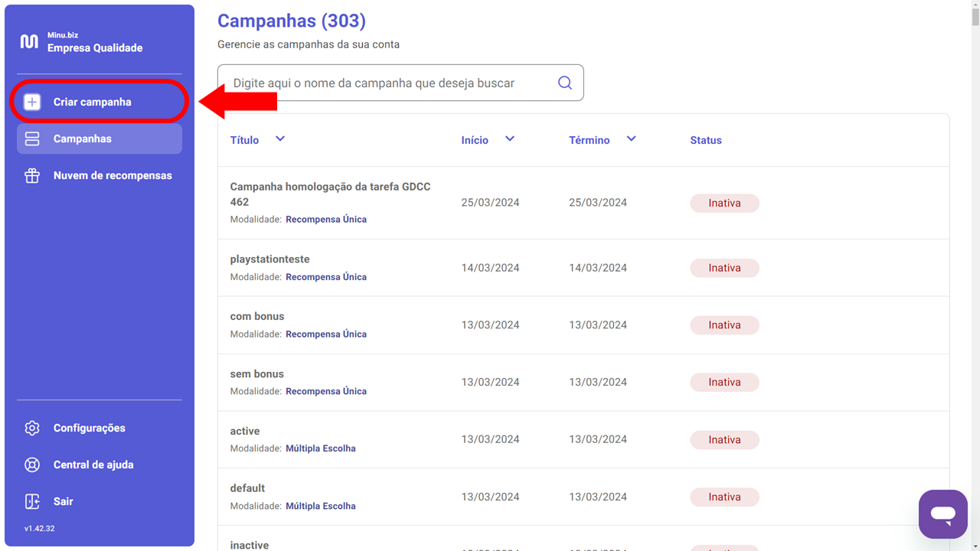
Task: Click Múltipla Escolha link under active campaign
Action: click(x=320, y=448)
